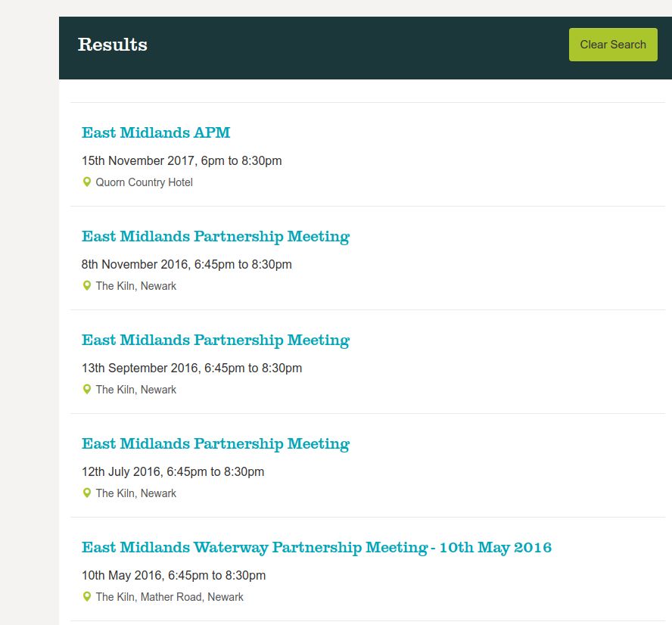Click the location pin beside Quorn Country Hotel
Screen dimensions: 672x625
click(x=87, y=182)
